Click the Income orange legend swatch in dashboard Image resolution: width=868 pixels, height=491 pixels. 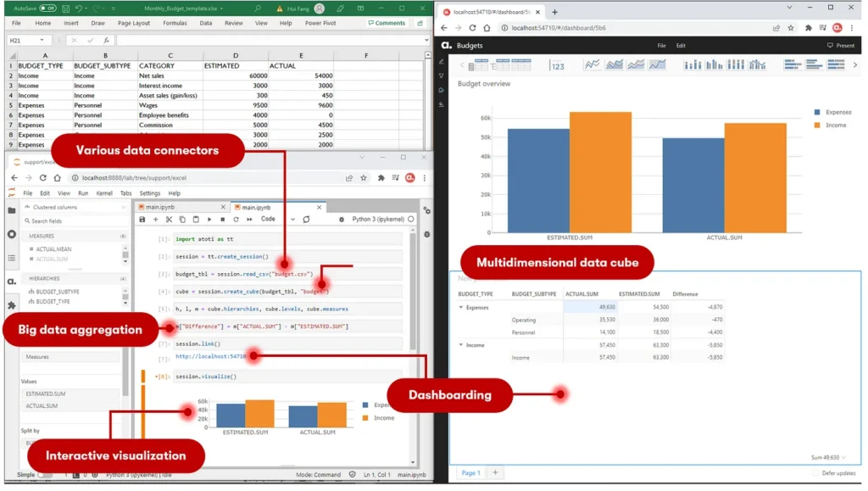pyautogui.click(x=817, y=126)
